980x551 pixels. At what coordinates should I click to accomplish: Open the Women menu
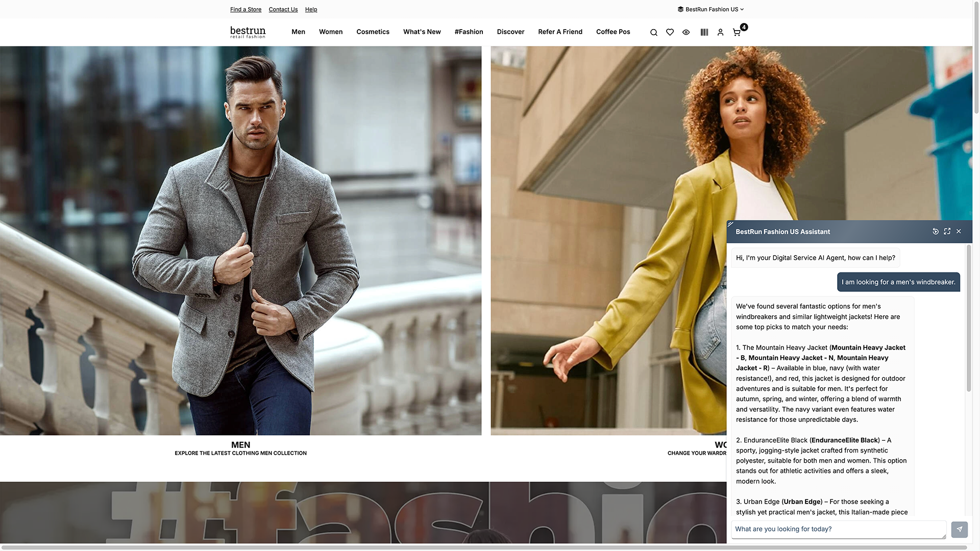click(x=331, y=32)
